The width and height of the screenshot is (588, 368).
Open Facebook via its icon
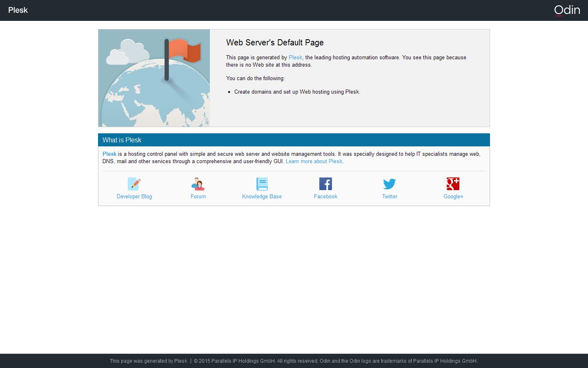pyautogui.click(x=325, y=184)
